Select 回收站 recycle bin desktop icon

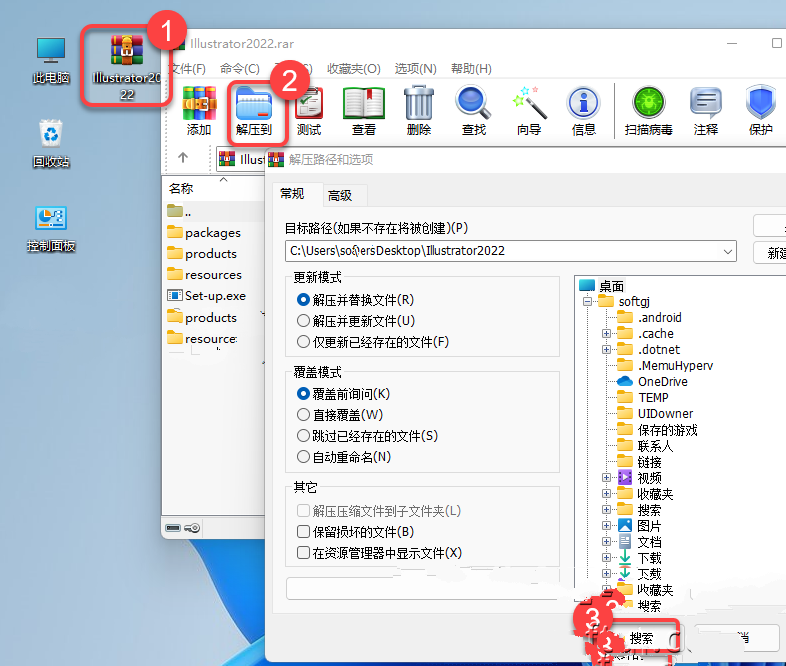tap(51, 144)
